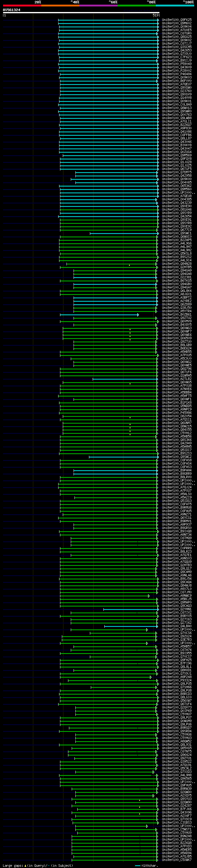
Task: Open hit UniRef100_P59049
Action: 177,64
